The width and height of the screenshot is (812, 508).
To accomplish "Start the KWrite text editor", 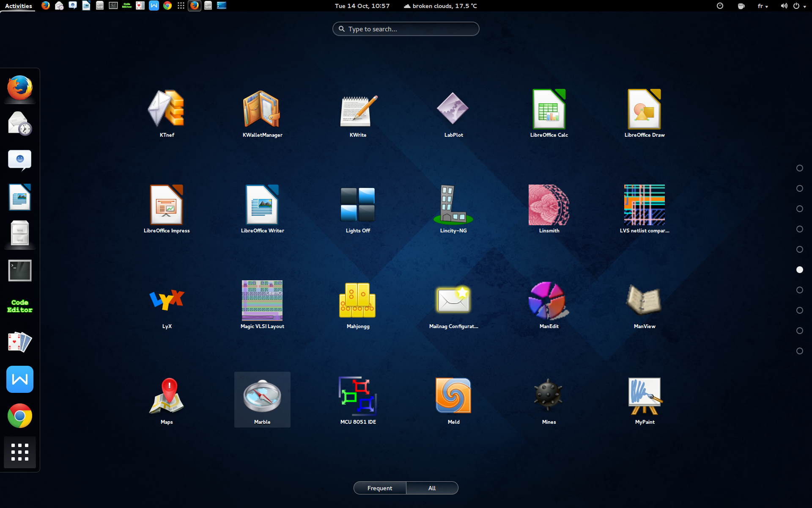I will click(x=358, y=113).
